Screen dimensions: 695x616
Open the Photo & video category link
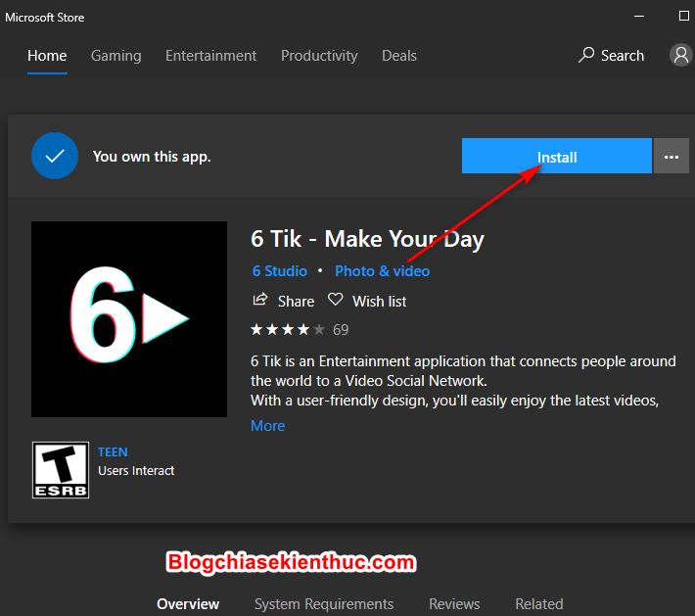382,271
